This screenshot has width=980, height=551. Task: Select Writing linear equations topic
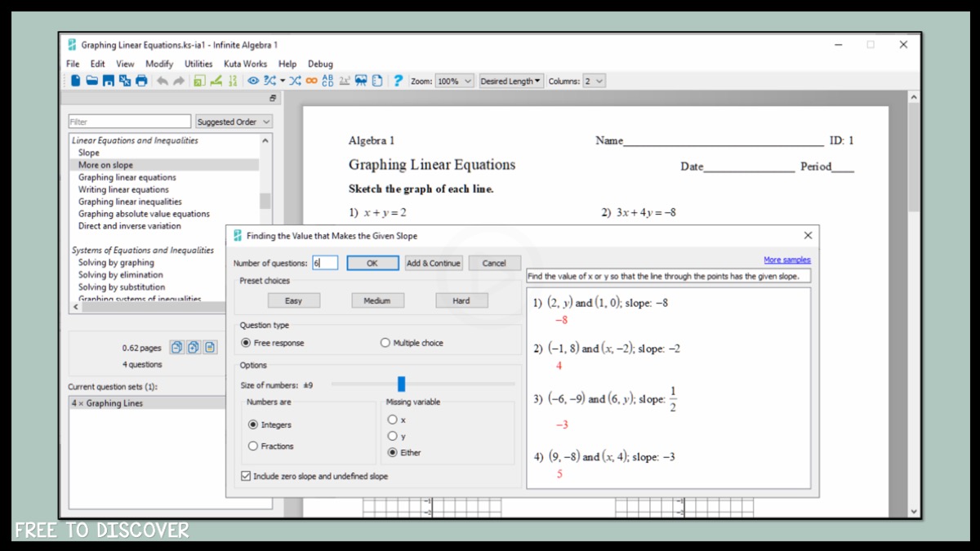[x=123, y=189]
